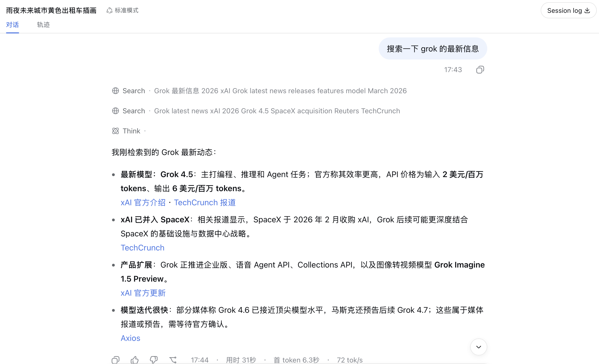The height and width of the screenshot is (364, 599).
Task: Switch to the 对话 tab
Action: coord(13,25)
